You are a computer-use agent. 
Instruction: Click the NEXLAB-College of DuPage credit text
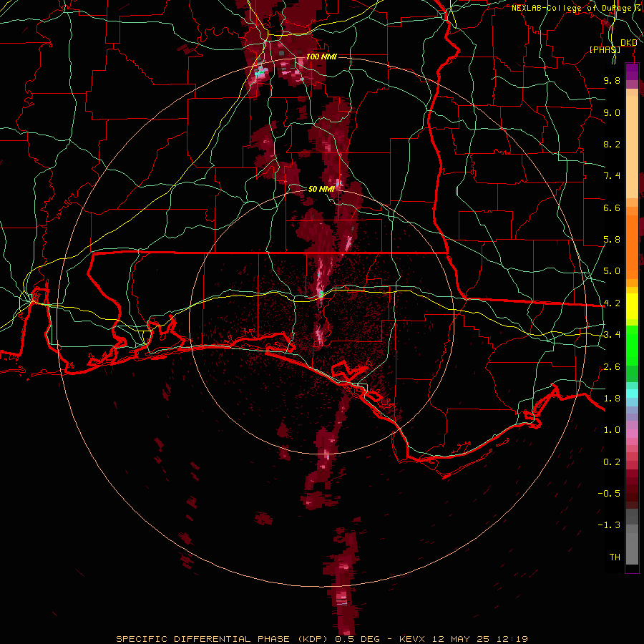(572, 8)
